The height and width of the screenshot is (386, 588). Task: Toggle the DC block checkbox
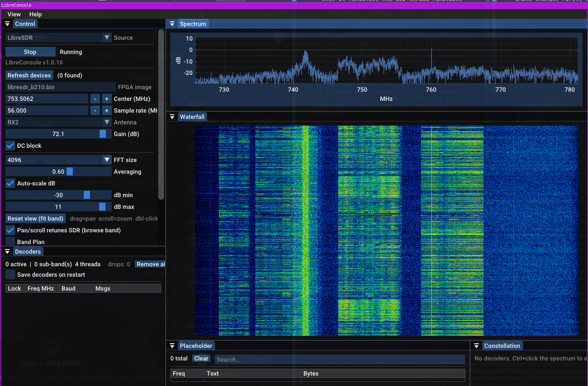(10, 146)
